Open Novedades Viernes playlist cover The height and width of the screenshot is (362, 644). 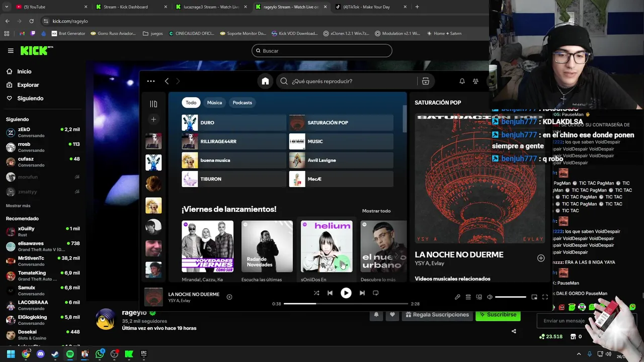click(x=207, y=246)
